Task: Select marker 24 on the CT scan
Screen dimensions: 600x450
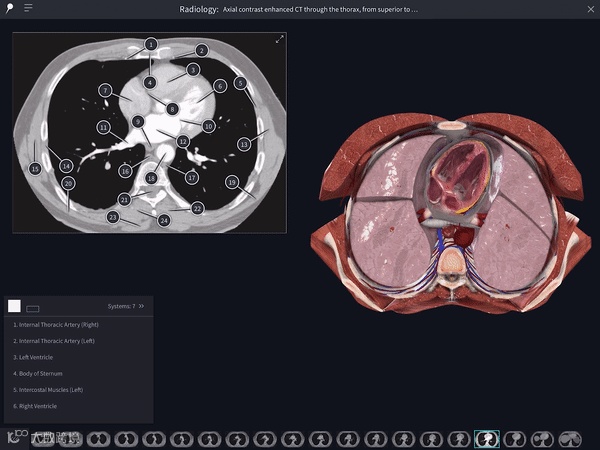Action: click(x=164, y=220)
